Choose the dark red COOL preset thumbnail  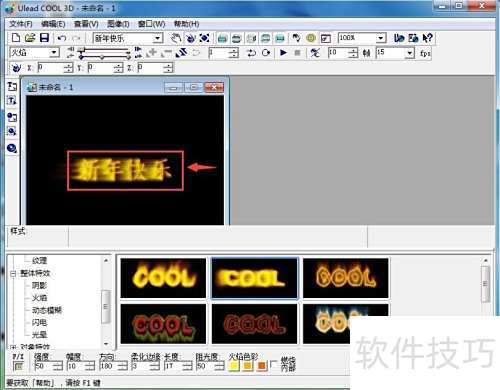click(255, 324)
